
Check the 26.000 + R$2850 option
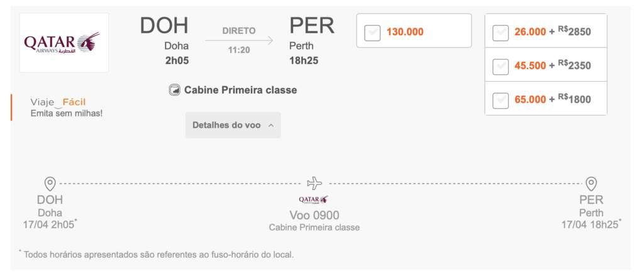(x=501, y=33)
